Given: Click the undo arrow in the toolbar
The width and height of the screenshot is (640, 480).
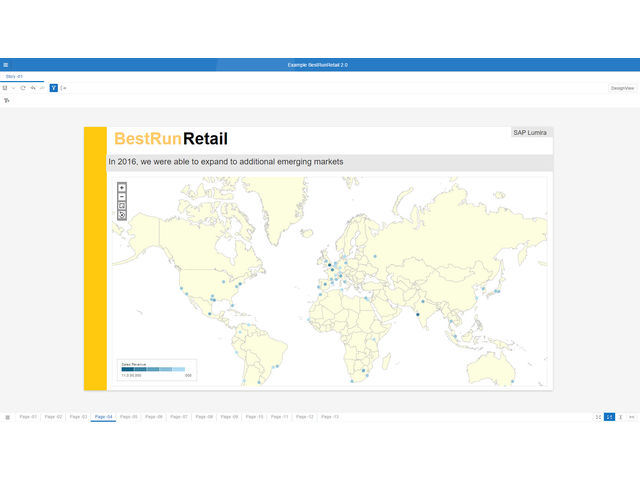Looking at the screenshot, I should coord(33,88).
